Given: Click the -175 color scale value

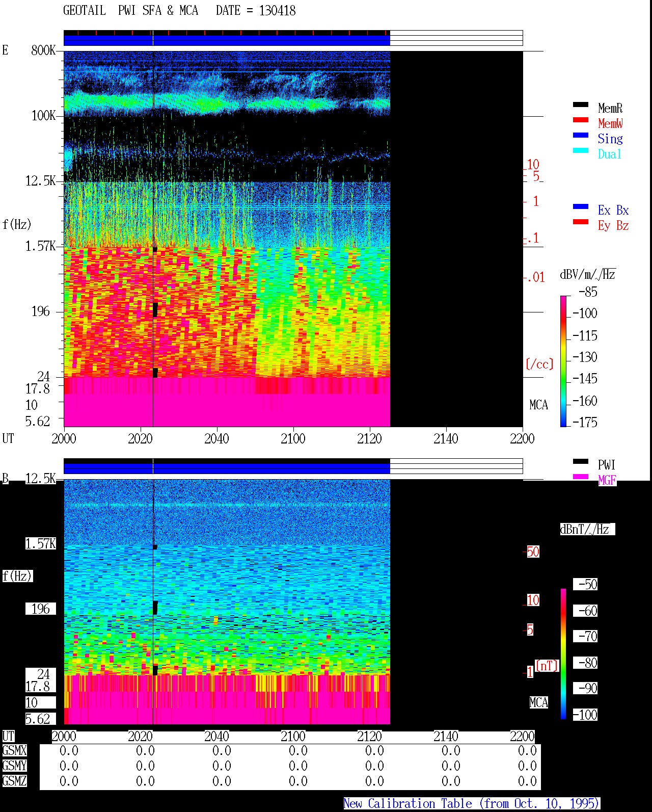Looking at the screenshot, I should click(x=585, y=422).
